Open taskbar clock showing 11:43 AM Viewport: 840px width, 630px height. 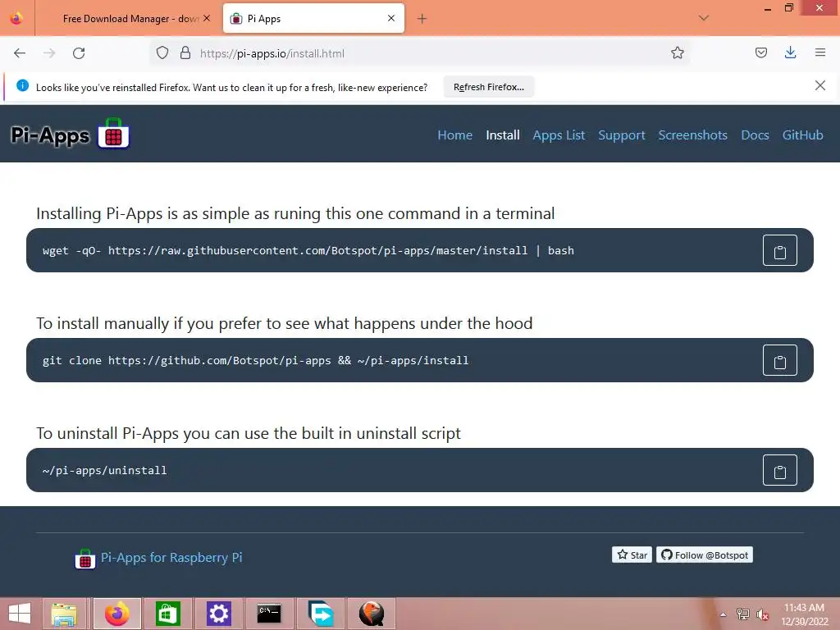804,614
